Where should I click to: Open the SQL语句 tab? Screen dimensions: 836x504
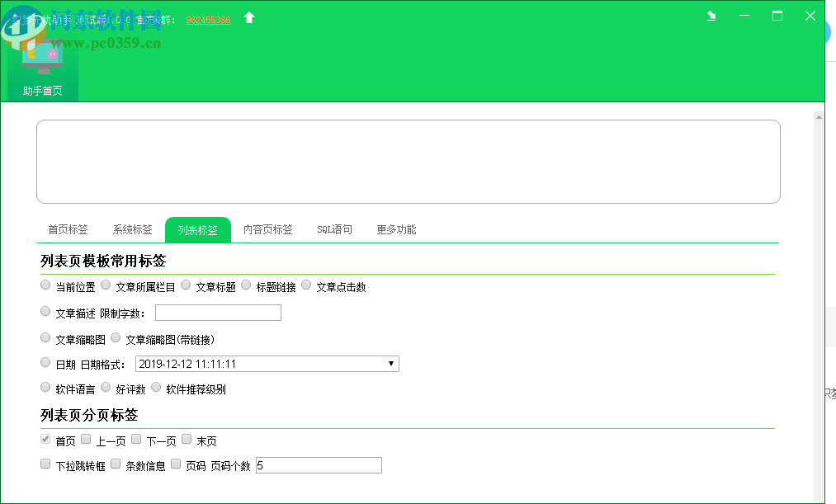[x=333, y=229]
